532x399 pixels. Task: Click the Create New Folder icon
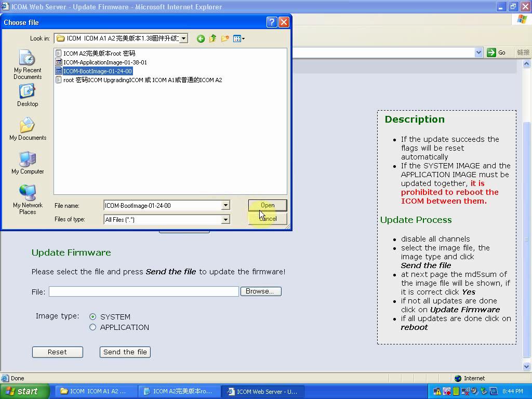[x=225, y=38]
